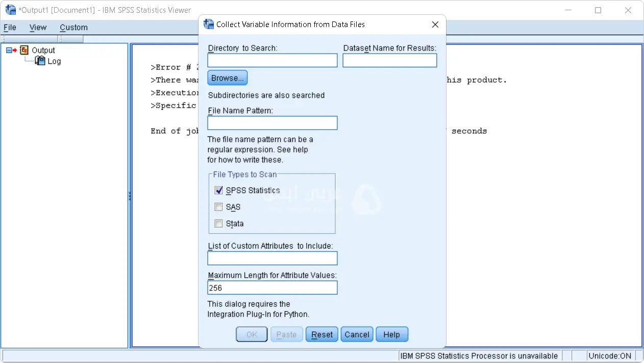Enable scanning of Stata files

218,223
